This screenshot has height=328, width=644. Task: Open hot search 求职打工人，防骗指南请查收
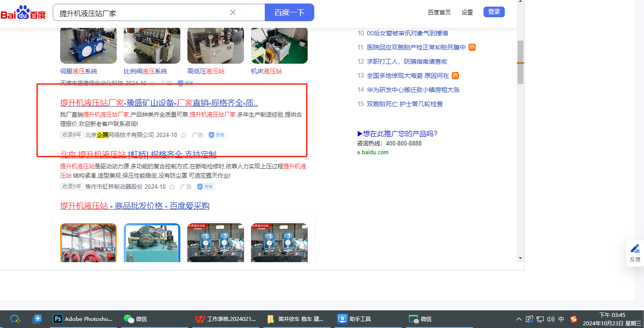(407, 61)
